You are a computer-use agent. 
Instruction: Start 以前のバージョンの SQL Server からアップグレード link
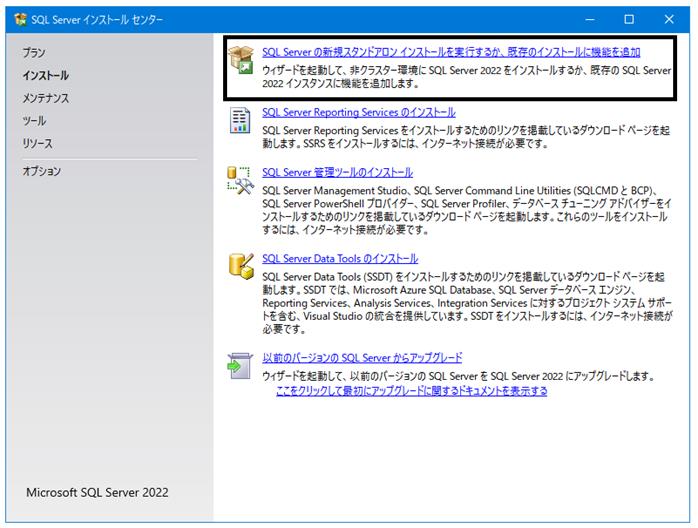pos(362,358)
